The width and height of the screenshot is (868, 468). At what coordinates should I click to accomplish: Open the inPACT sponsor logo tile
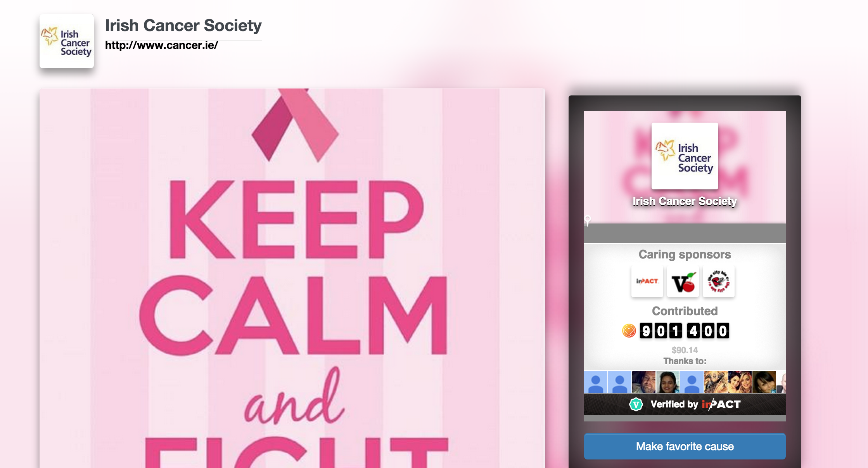647,281
